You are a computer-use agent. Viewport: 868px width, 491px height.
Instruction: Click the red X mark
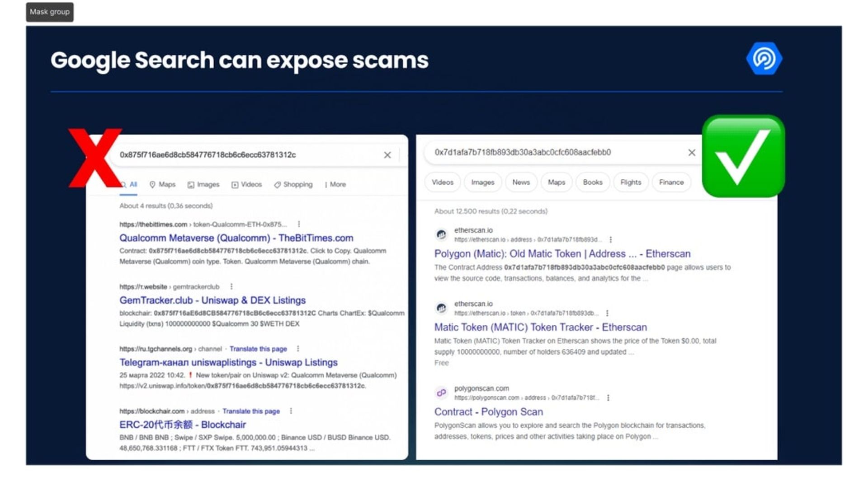pyautogui.click(x=95, y=158)
